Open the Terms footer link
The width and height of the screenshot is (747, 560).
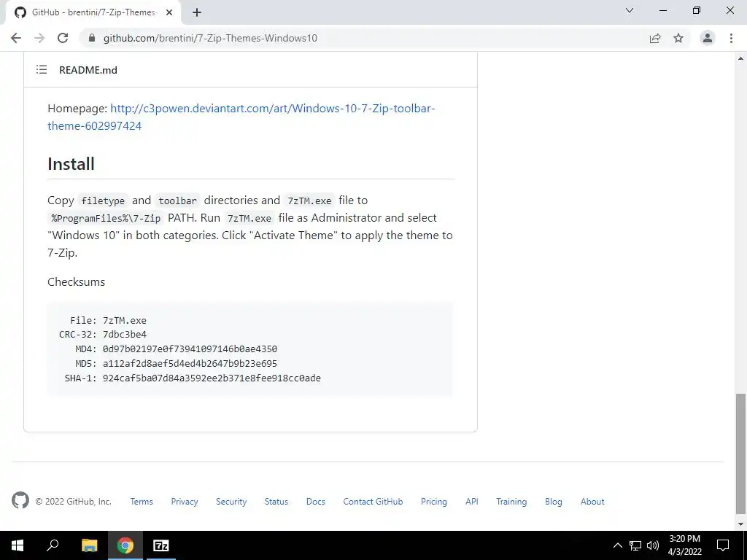[142, 502]
